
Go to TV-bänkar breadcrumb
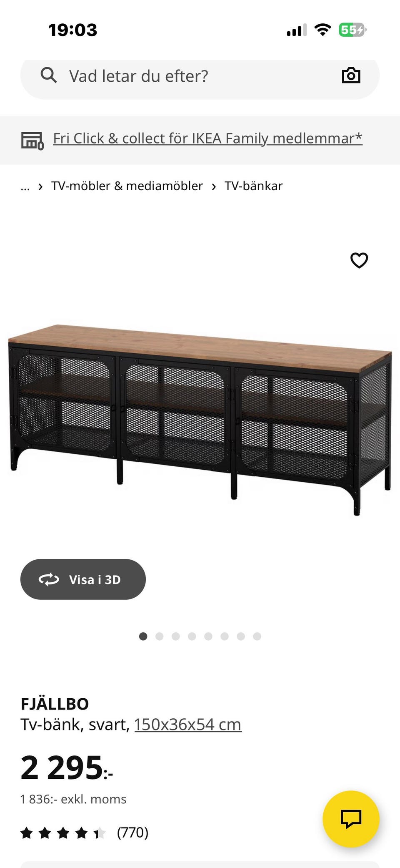(253, 186)
